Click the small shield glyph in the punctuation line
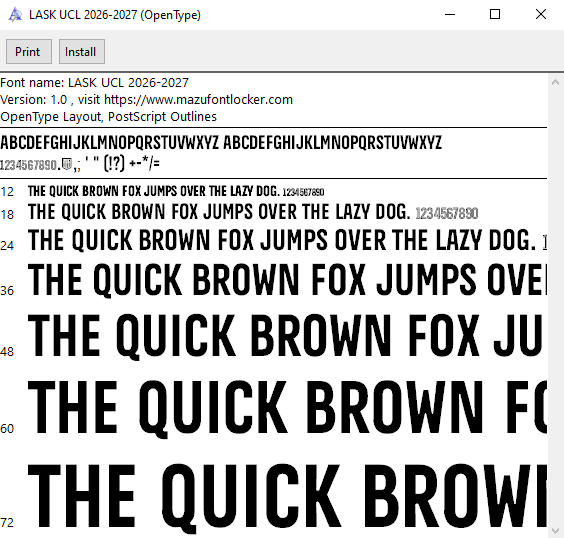Screen dimensions: 564x538 point(67,164)
